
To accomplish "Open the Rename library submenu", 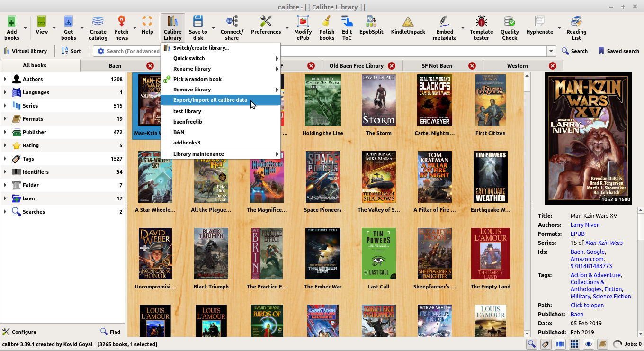I will pos(221,69).
